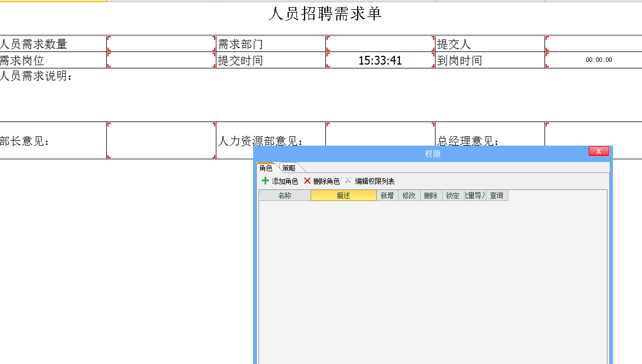Click the 人员招聘需求单 title
Image resolution: width=642 pixels, height=364 pixels.
coord(325,14)
